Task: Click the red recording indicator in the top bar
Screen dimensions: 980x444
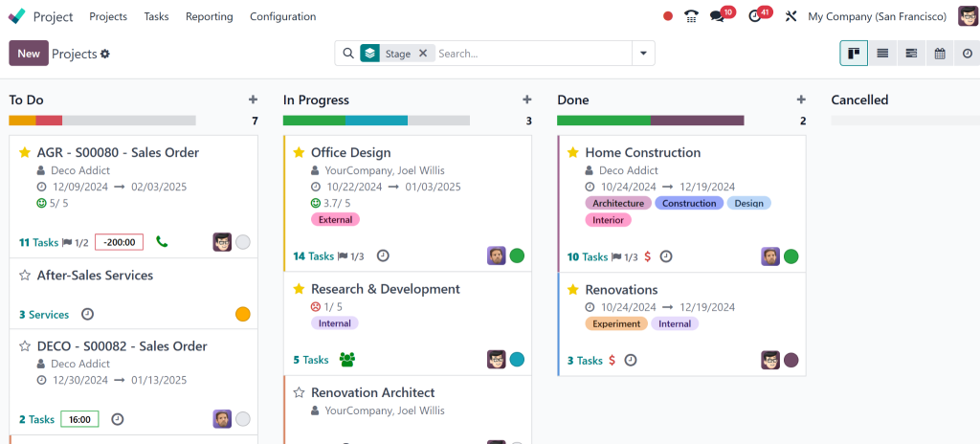Action: 668,16
